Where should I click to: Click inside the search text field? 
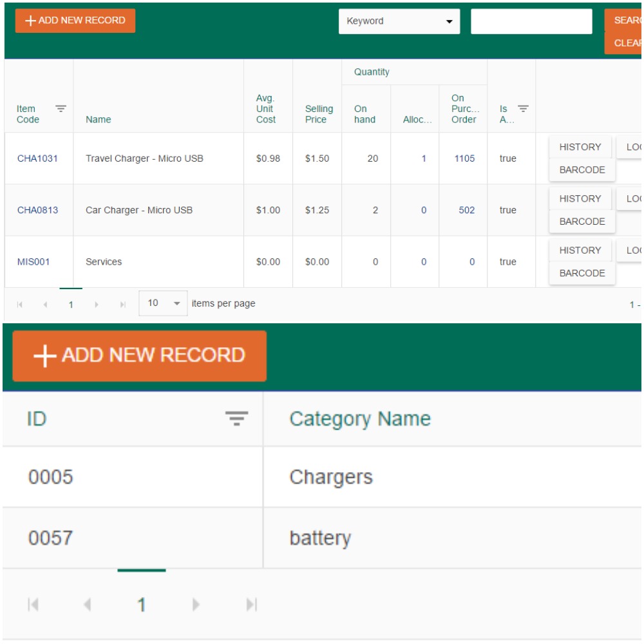coord(531,21)
